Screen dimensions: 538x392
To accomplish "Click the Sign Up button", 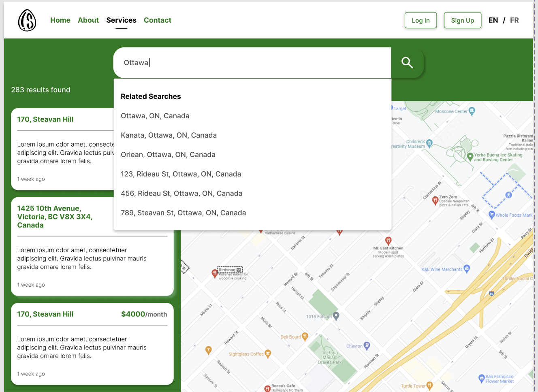I will click(x=463, y=20).
